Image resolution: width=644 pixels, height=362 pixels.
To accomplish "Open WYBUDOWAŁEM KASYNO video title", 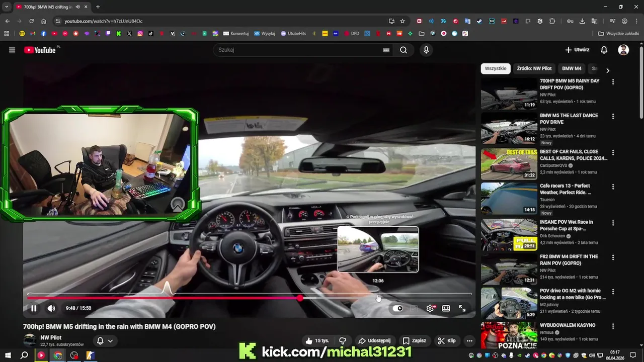I will pos(568,325).
